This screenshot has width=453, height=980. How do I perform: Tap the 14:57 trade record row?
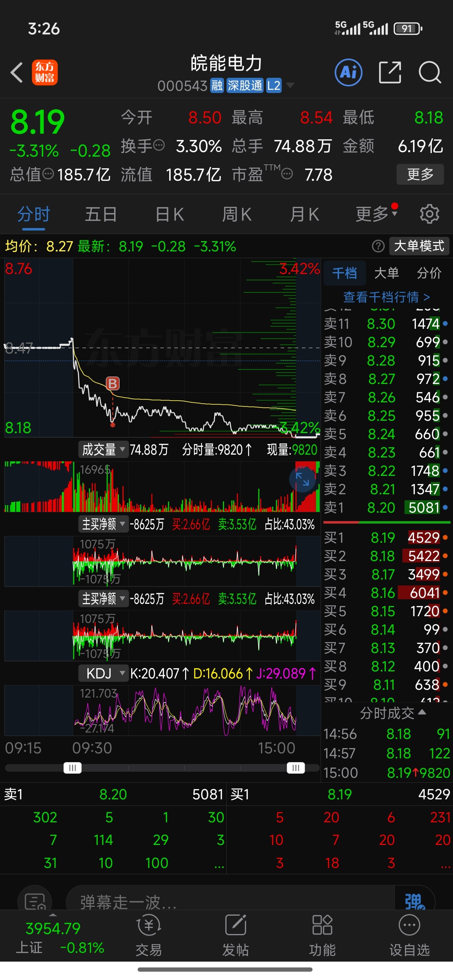(386, 753)
